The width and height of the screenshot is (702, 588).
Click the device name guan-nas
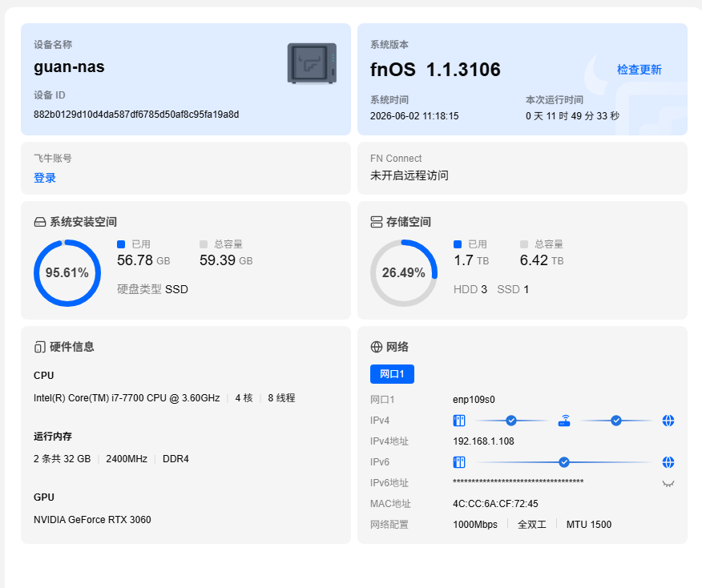click(x=69, y=67)
